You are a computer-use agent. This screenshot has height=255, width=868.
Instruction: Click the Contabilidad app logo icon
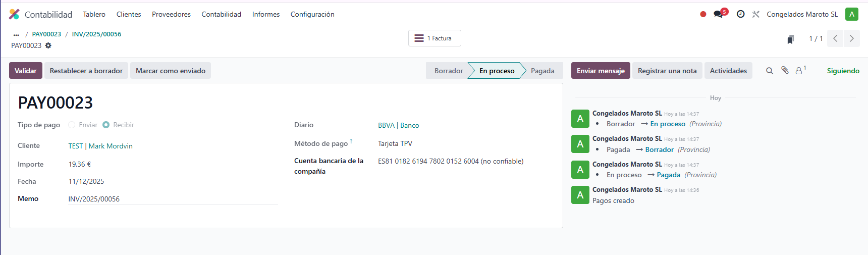tap(14, 14)
